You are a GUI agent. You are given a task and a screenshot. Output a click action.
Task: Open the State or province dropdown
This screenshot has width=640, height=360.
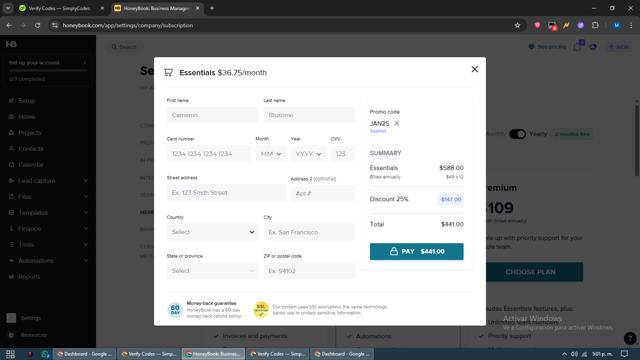tap(212, 271)
